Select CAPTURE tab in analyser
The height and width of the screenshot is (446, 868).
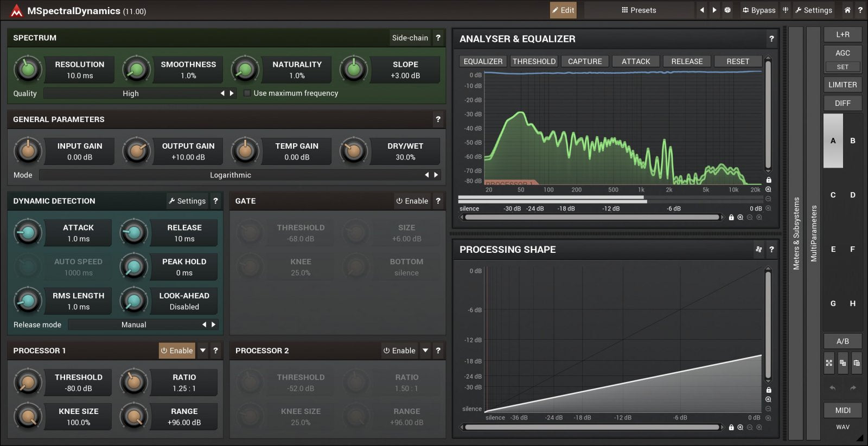point(585,61)
